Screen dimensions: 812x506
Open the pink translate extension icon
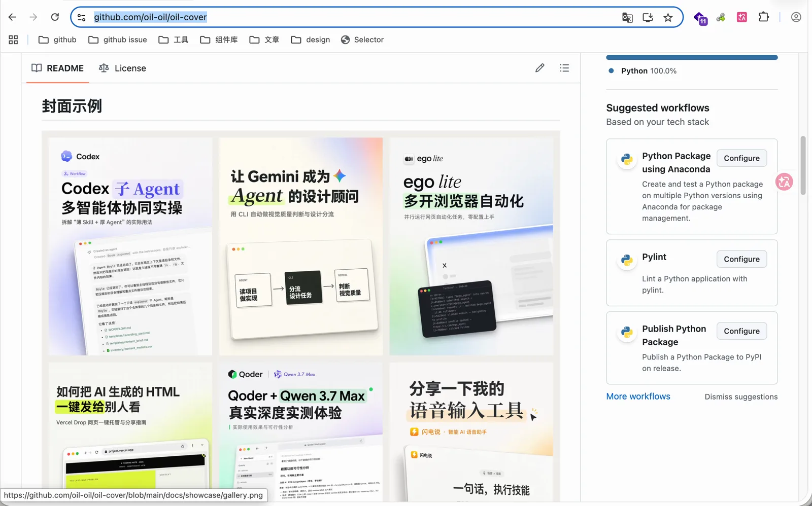pos(742,17)
